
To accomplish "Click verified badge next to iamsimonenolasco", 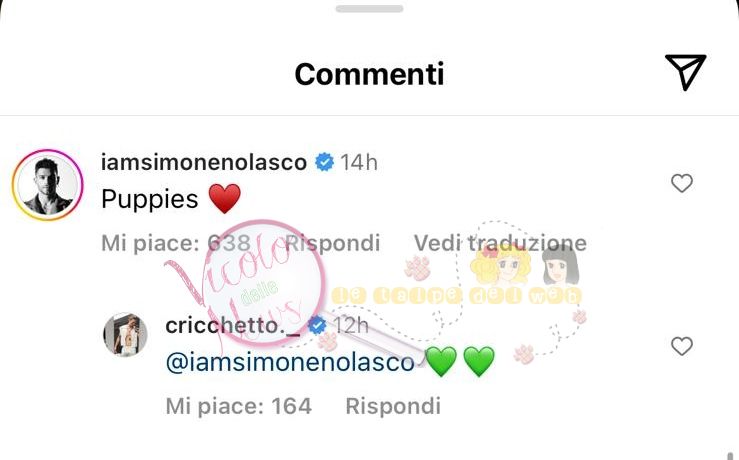I will pyautogui.click(x=324, y=163).
